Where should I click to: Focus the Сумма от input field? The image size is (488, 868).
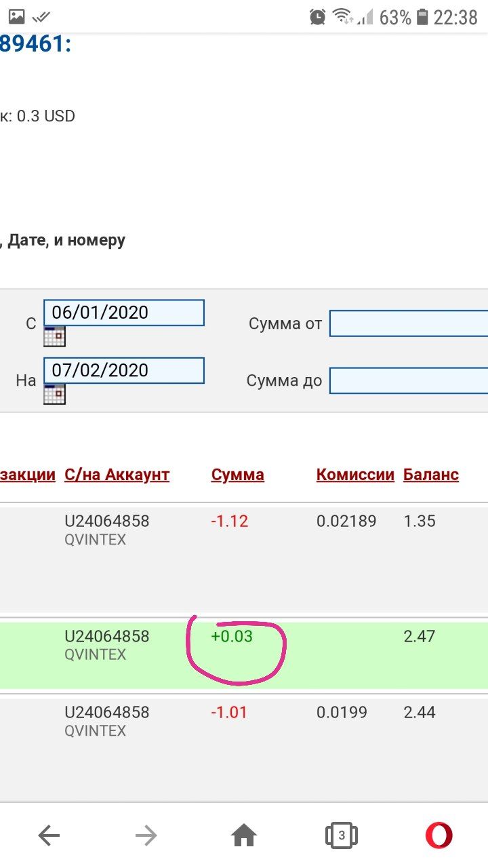409,323
